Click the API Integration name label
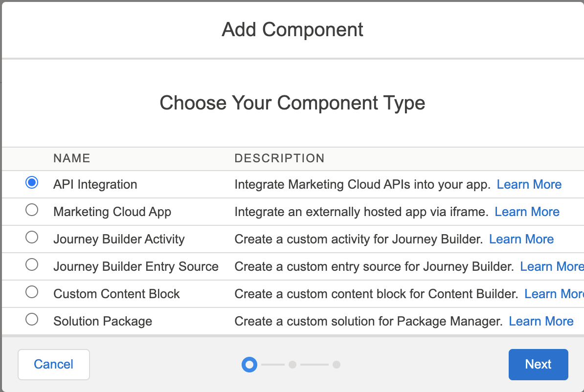Viewport: 584px width, 392px height. (x=95, y=184)
